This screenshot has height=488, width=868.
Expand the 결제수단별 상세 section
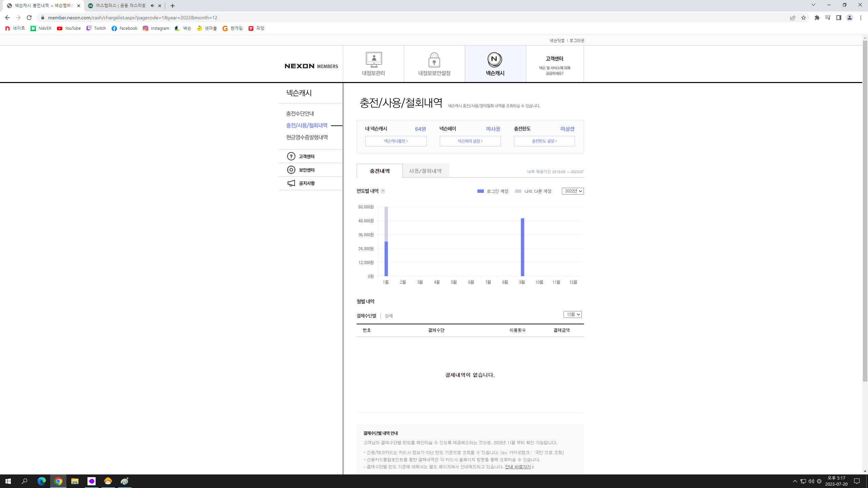[388, 315]
